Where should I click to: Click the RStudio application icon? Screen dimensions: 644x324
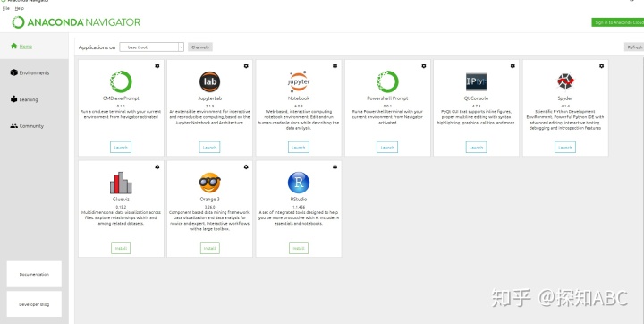pyautogui.click(x=299, y=183)
